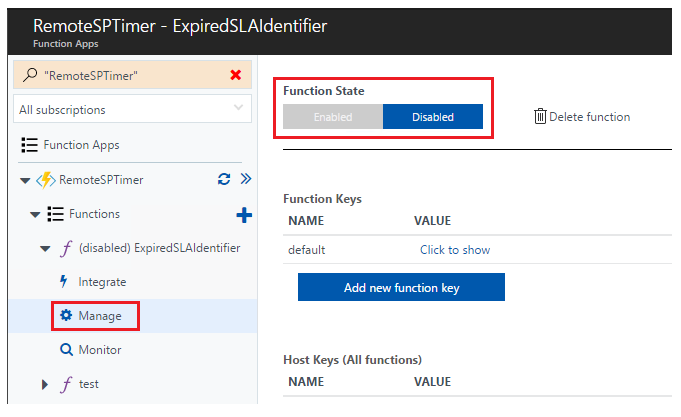The image size is (681, 417).
Task: Click the Host Keys VALUE column header
Action: click(433, 381)
